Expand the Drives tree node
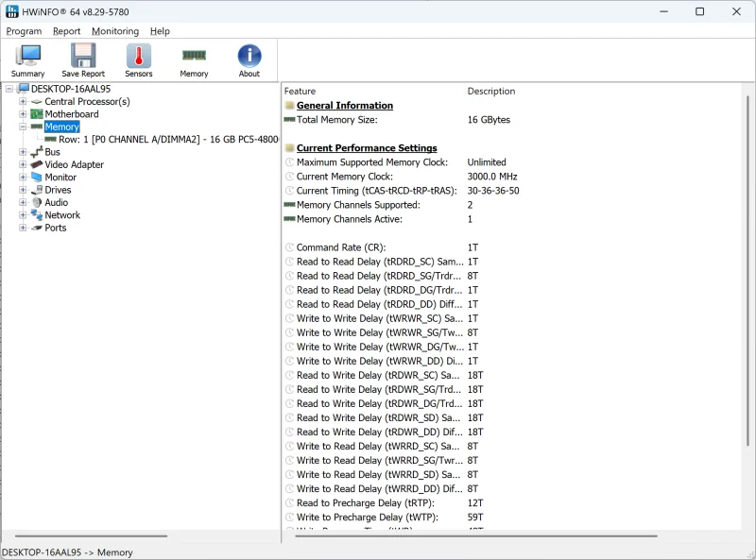 click(23, 190)
